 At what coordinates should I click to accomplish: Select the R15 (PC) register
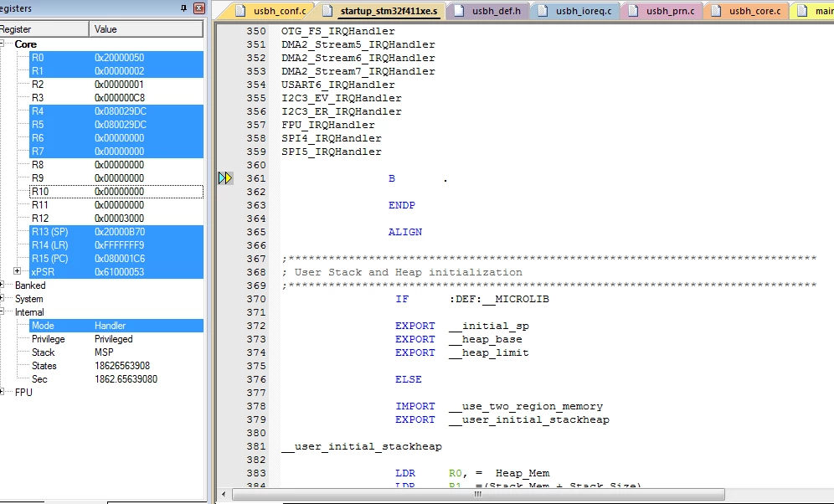pyautogui.click(x=116, y=259)
